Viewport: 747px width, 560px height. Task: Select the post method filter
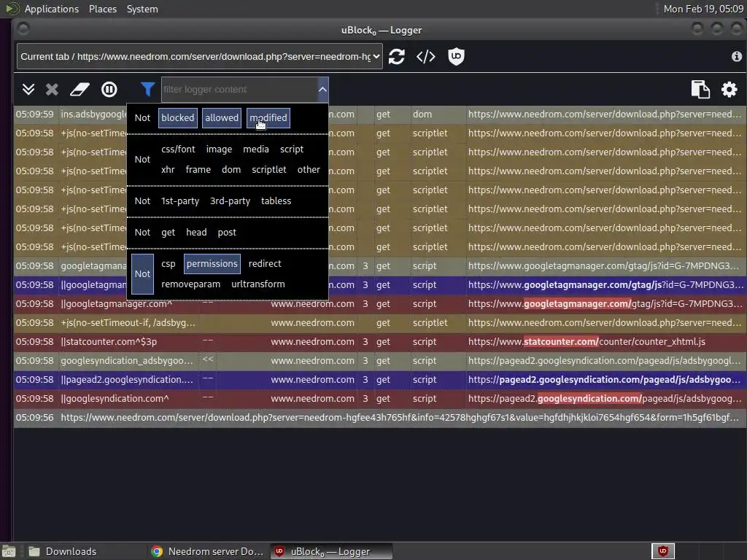pos(227,233)
